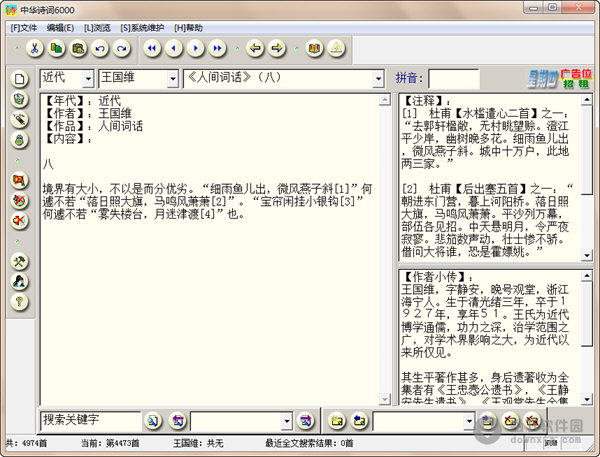Image resolution: width=600 pixels, height=457 pixels.
Task: Click the open book toolbar icon
Action: point(315,49)
